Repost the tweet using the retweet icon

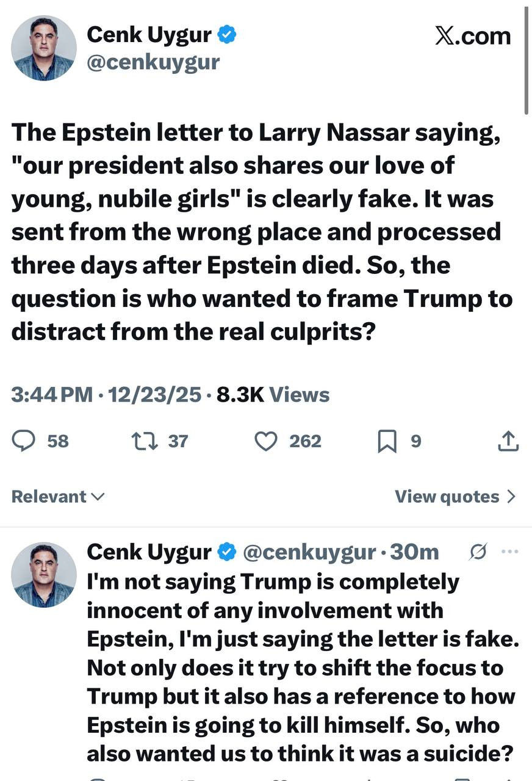(x=144, y=441)
